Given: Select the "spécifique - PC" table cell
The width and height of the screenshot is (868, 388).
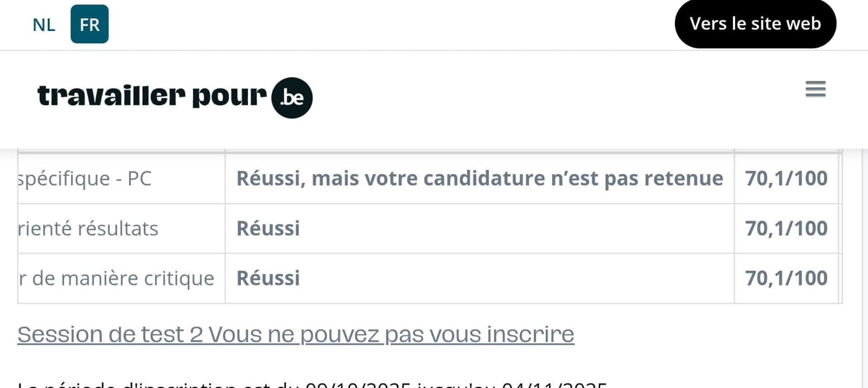Looking at the screenshot, I should (x=85, y=179).
